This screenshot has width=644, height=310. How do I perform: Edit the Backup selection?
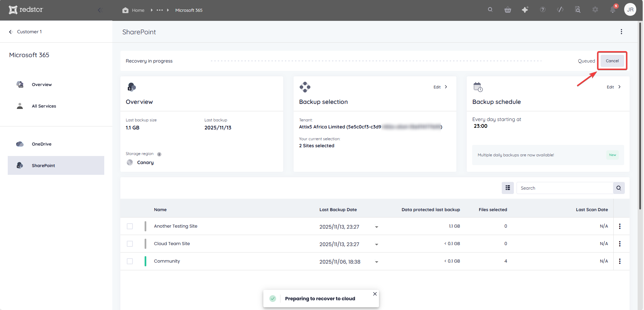point(440,87)
